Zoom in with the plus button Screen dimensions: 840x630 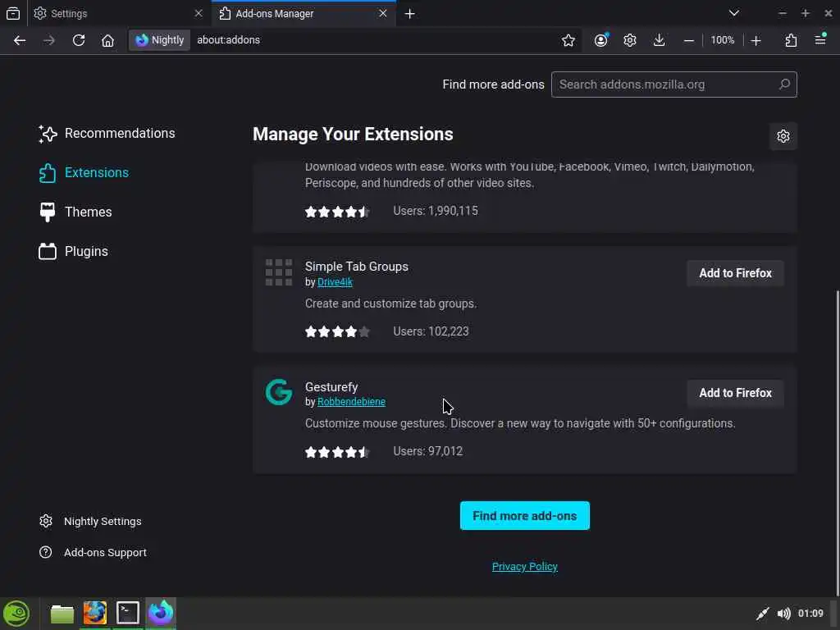click(756, 40)
